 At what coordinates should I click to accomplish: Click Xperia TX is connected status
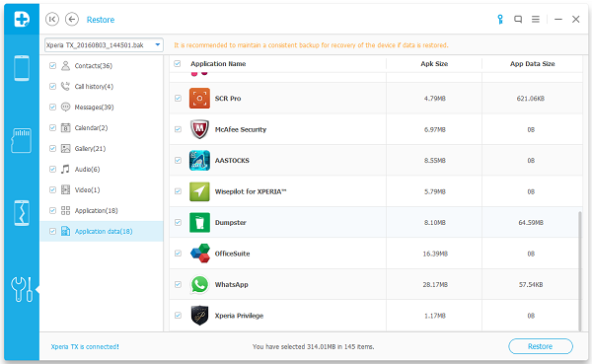coord(85,346)
